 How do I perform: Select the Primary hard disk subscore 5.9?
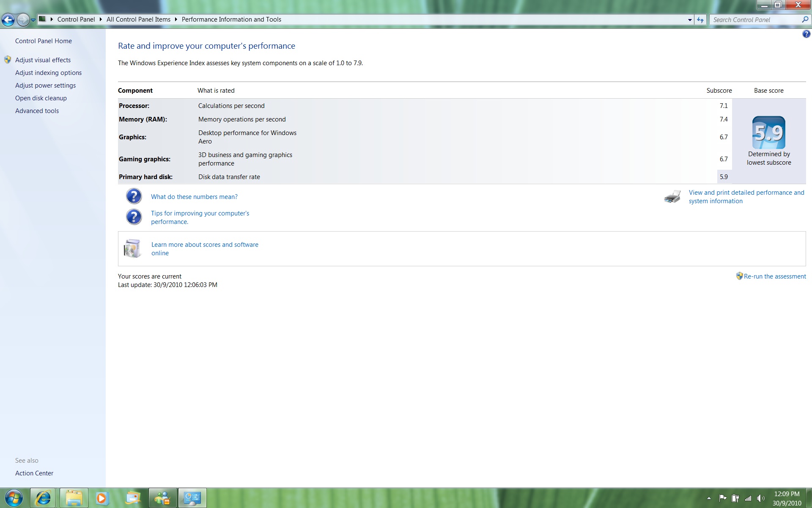[724, 177]
